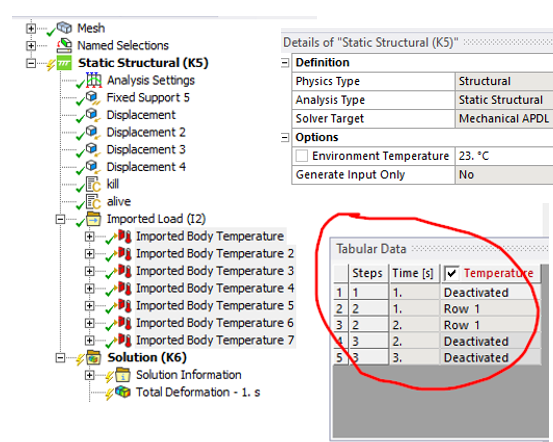Collapse the Options section in Details
Image resolution: width=553 pixels, height=442 pixels.
tap(285, 137)
